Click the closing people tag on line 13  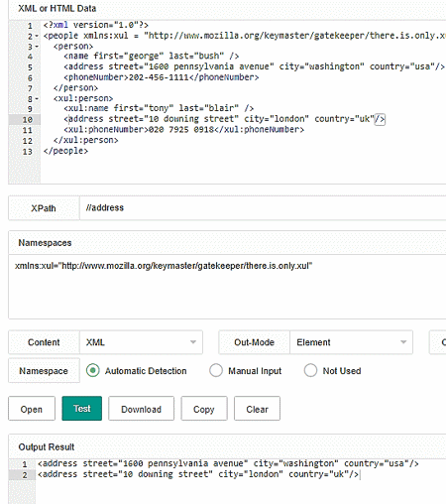point(65,151)
